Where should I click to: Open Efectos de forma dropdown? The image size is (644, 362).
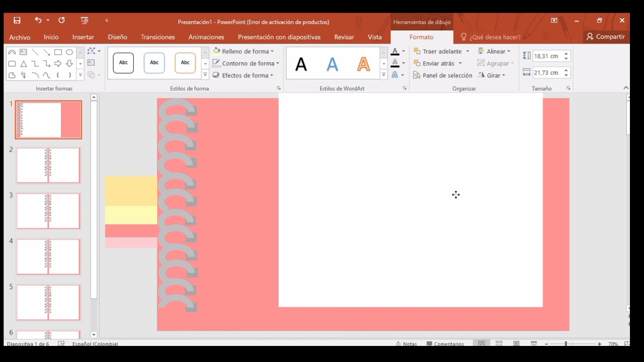pos(243,75)
